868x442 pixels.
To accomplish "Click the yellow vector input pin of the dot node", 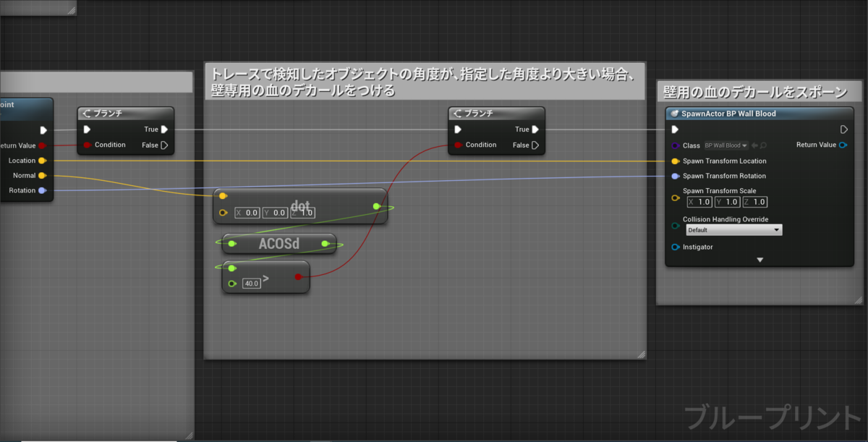I will (222, 195).
